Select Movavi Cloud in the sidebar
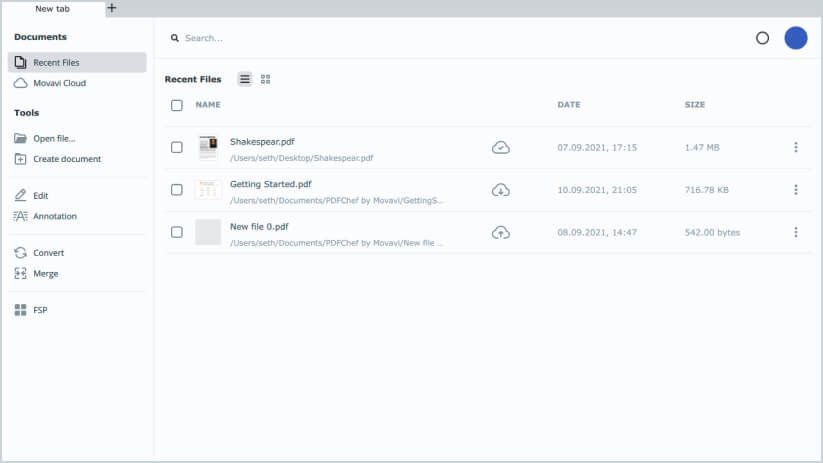This screenshot has height=463, width=823. pos(59,83)
